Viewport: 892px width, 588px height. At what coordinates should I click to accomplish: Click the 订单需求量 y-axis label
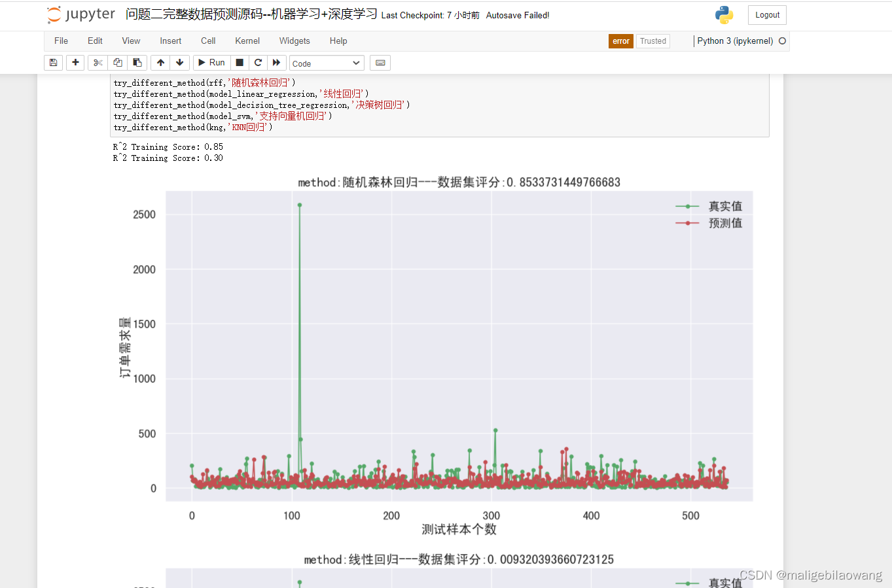point(124,347)
